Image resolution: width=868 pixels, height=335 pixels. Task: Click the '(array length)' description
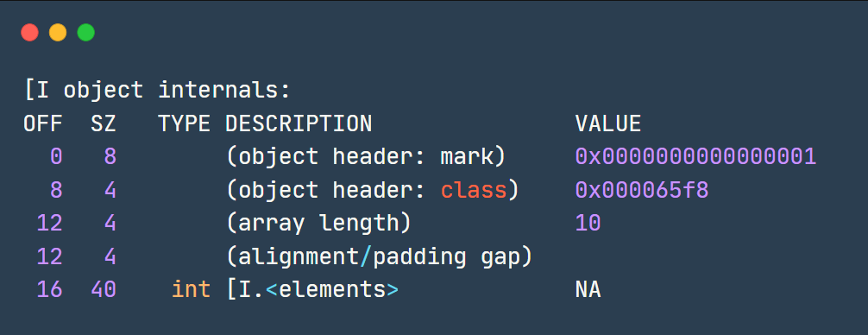(319, 223)
